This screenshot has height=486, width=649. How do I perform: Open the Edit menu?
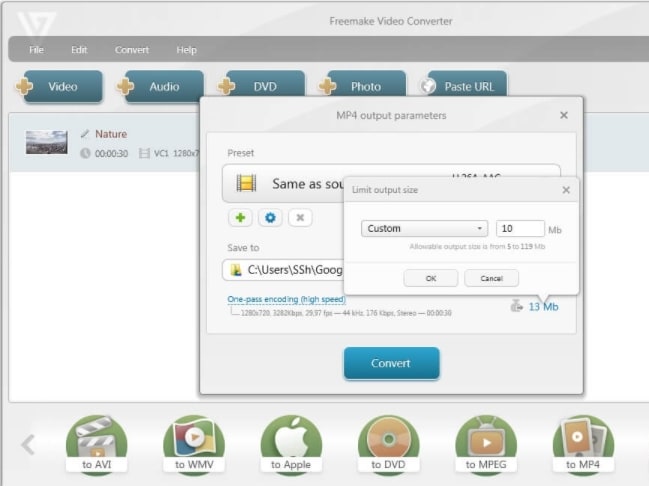79,50
